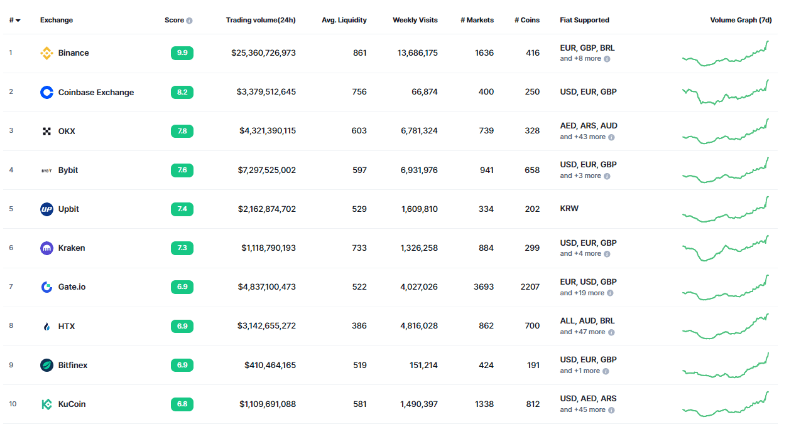The width and height of the screenshot is (787, 424).
Task: Click the Gate.io logo icon
Action: 47,287
